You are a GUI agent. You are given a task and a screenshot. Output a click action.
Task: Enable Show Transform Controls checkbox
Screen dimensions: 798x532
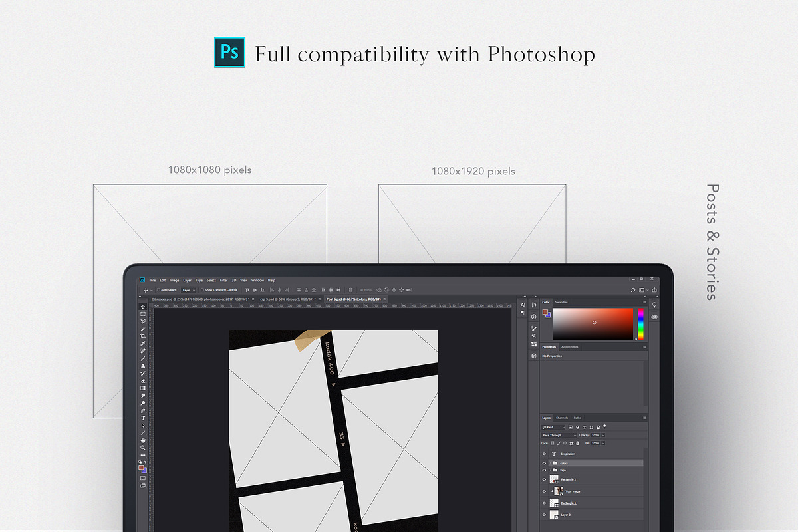click(x=202, y=290)
